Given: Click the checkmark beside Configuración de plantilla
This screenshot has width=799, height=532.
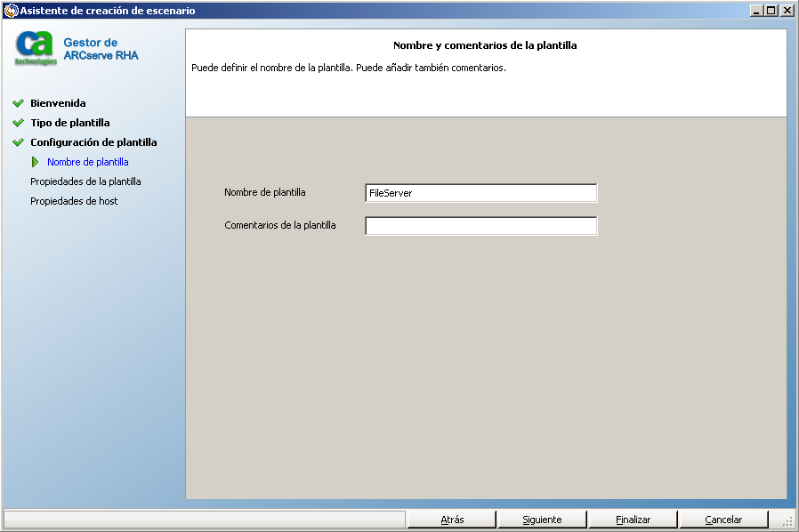Looking at the screenshot, I should coord(19,142).
